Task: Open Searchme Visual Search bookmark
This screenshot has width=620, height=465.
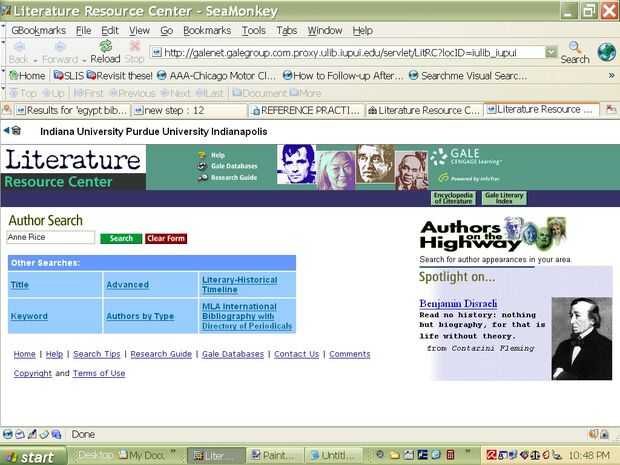Action: tap(468, 76)
